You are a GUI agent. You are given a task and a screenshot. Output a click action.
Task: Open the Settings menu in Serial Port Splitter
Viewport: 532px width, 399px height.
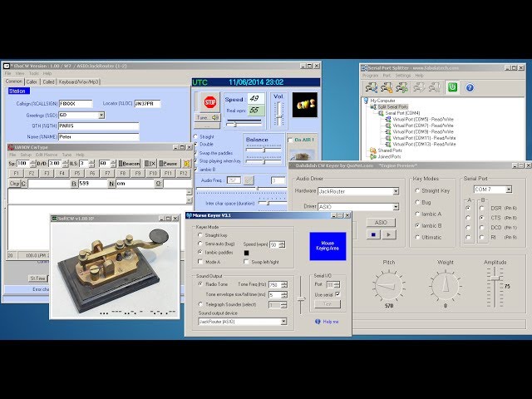pyautogui.click(x=402, y=76)
